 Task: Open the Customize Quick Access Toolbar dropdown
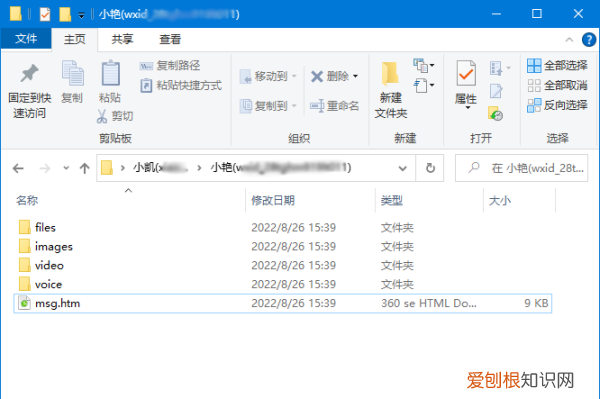pyautogui.click(x=81, y=15)
